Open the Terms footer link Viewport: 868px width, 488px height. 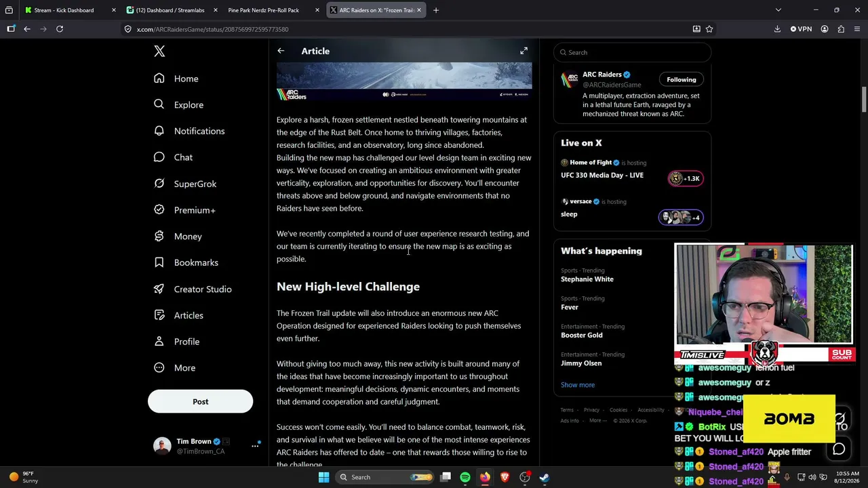567,410
